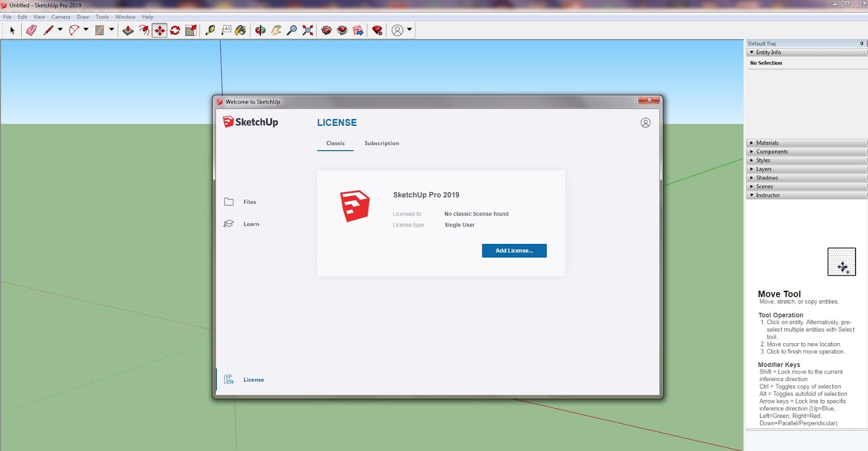Pin the Default Tray

click(x=861, y=43)
